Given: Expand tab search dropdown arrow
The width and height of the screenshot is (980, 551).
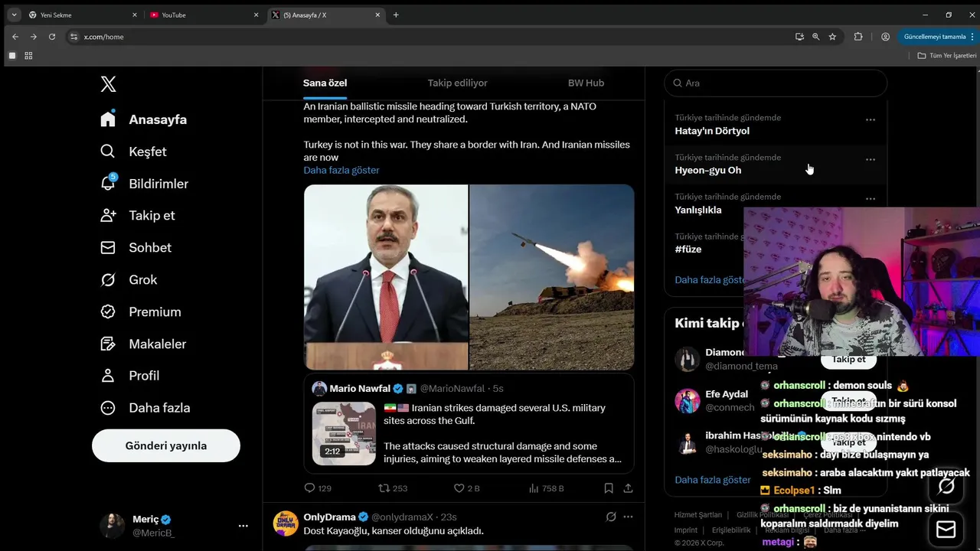Looking at the screenshot, I should (x=14, y=15).
